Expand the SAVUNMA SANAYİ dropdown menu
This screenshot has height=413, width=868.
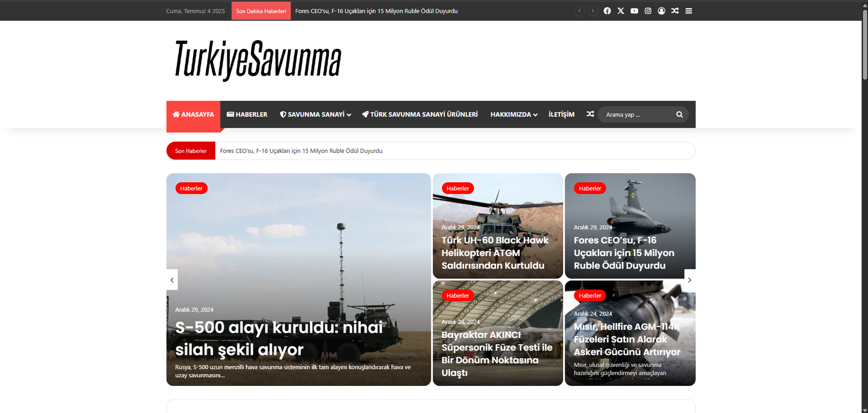pyautogui.click(x=315, y=115)
